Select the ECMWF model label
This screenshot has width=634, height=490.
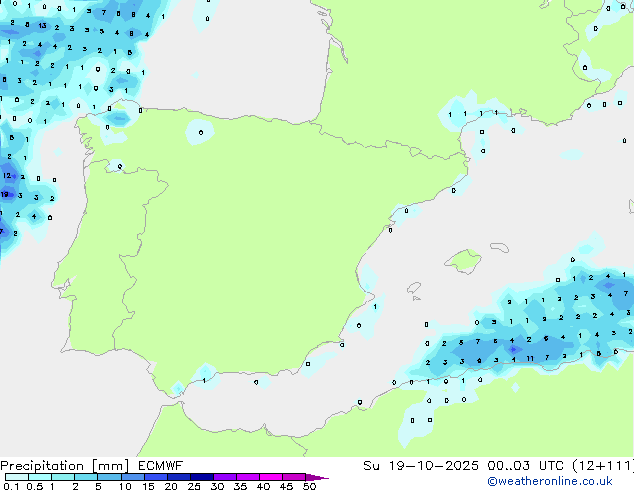161,466
